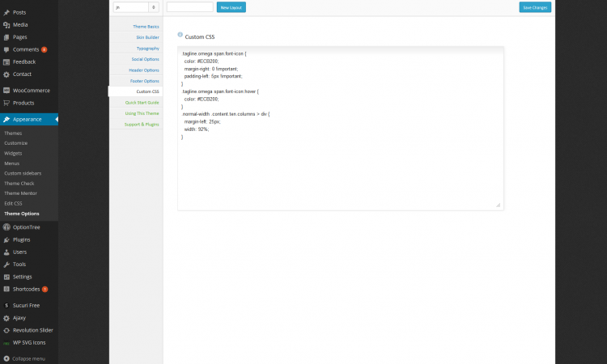
Task: Click the Revolution Slider icon
Action: point(6,330)
